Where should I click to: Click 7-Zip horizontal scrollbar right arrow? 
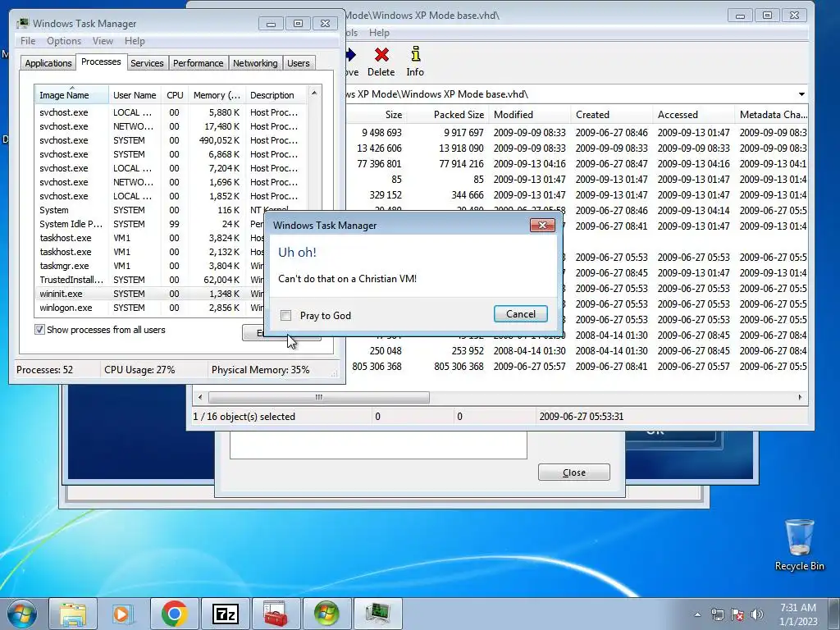pyautogui.click(x=801, y=398)
